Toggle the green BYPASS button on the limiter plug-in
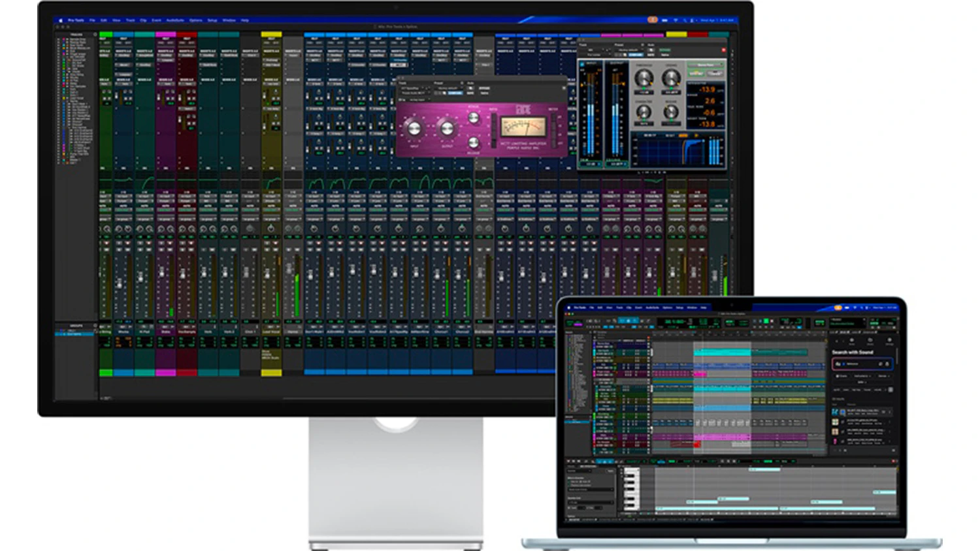 tap(665, 50)
